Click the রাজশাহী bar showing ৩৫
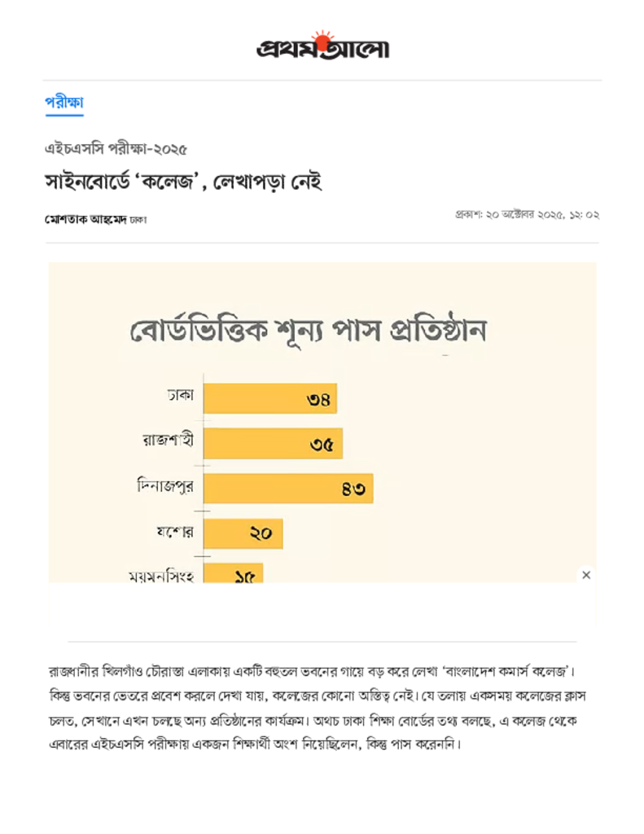The height and width of the screenshot is (834, 644). 273,444
